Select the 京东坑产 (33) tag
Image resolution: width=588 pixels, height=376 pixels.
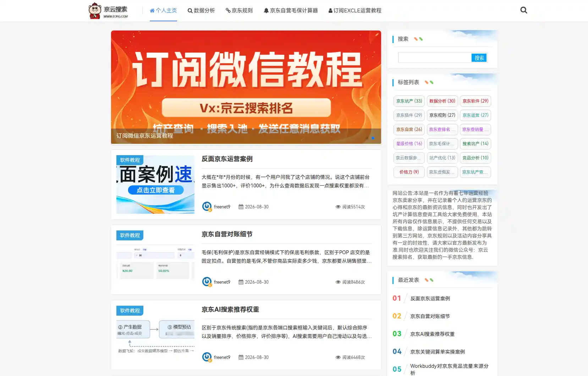click(x=409, y=101)
